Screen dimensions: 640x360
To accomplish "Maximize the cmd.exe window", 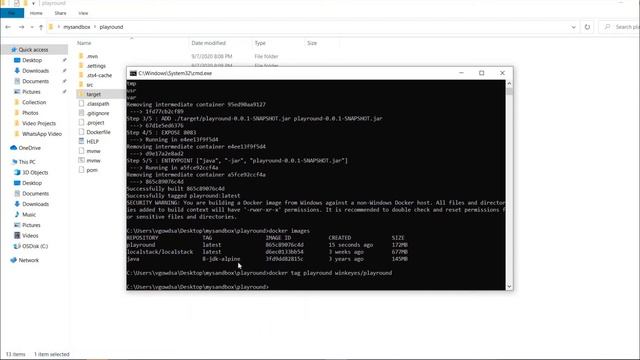I will pos(482,73).
